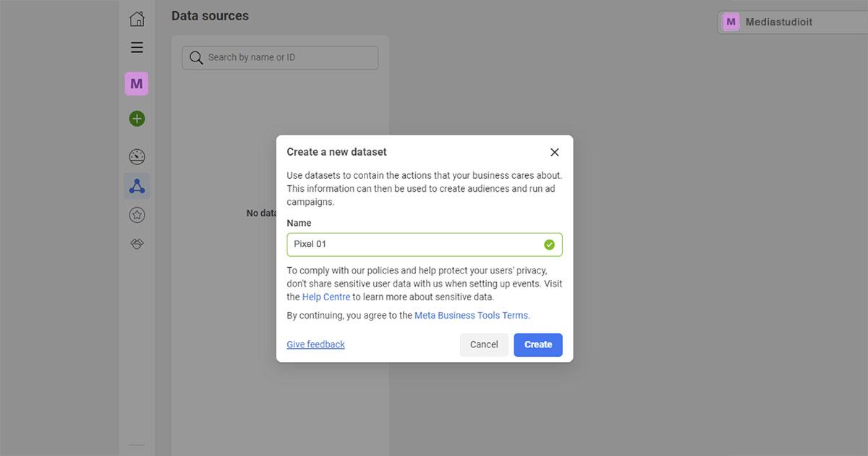The height and width of the screenshot is (456, 868).
Task: Click the Data sources page heading
Action: 210,16
